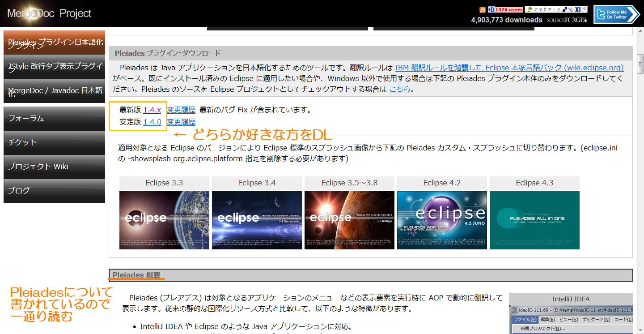View the Eclipse 3.3 splash image
644x334 pixels.
(x=164, y=220)
